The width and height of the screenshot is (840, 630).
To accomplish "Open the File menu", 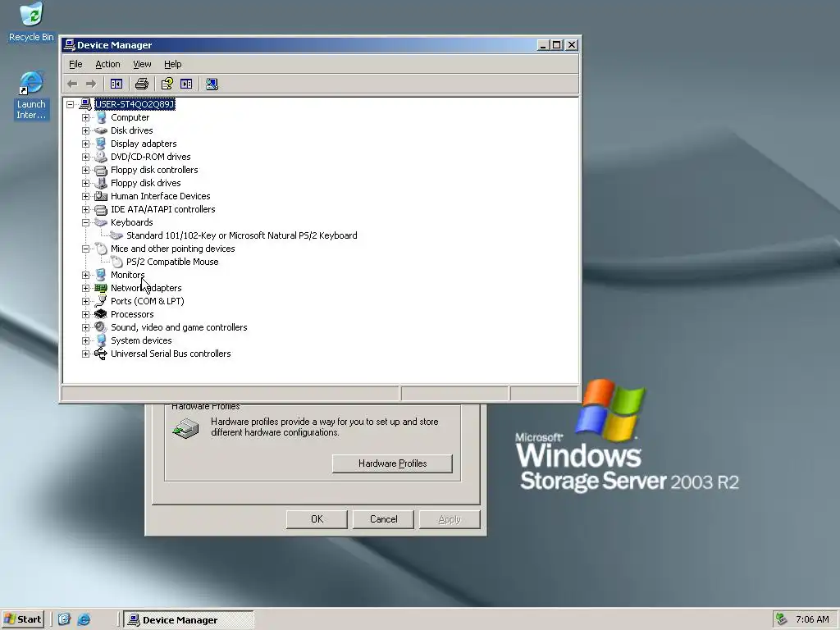I will coord(75,64).
